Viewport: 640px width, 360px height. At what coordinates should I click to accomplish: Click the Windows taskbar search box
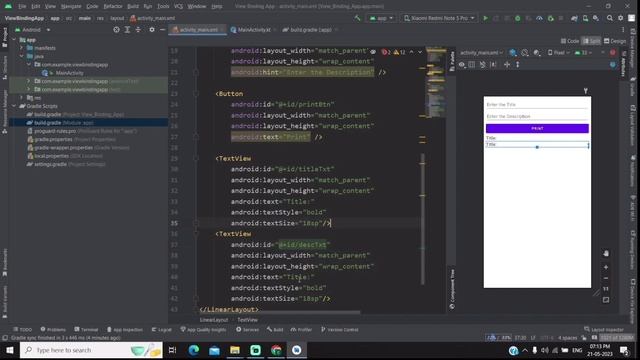[x=91, y=350]
